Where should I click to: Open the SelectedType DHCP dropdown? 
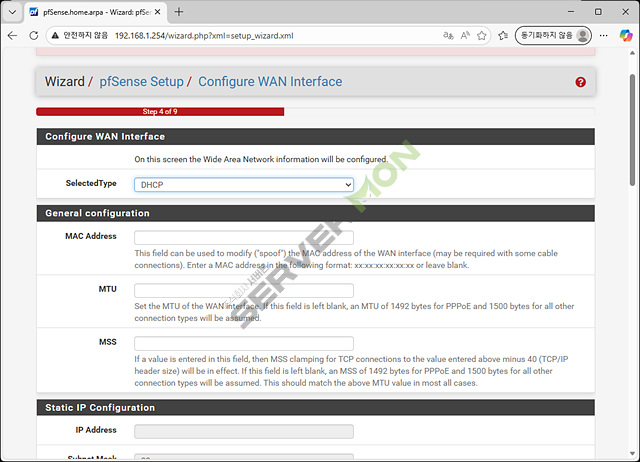244,185
